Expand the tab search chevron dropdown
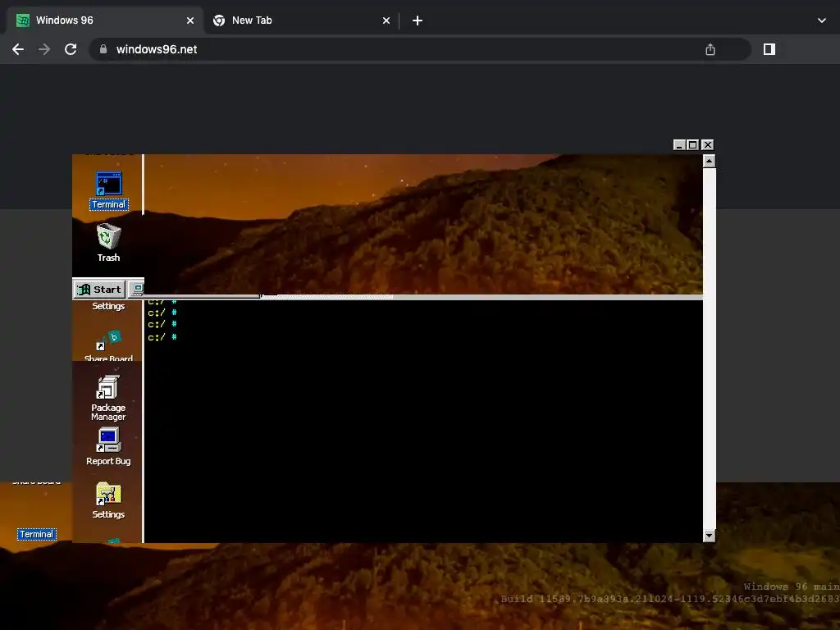The image size is (840, 630). 822,21
